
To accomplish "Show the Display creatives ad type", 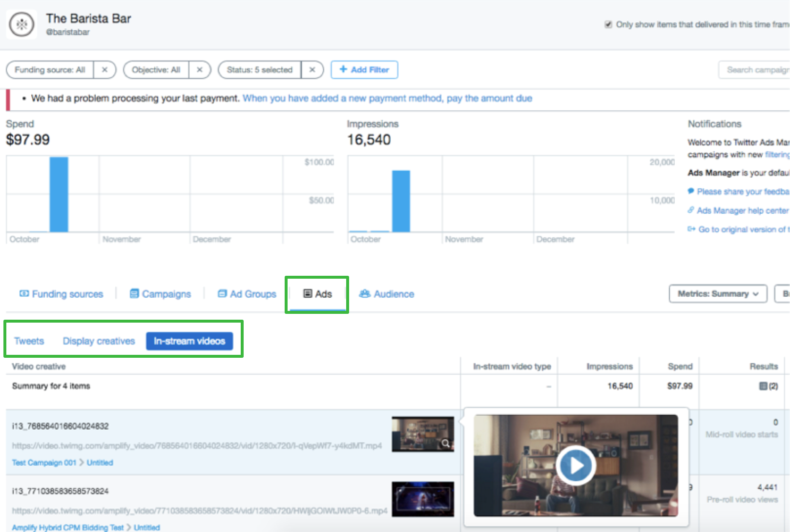I will tap(99, 341).
